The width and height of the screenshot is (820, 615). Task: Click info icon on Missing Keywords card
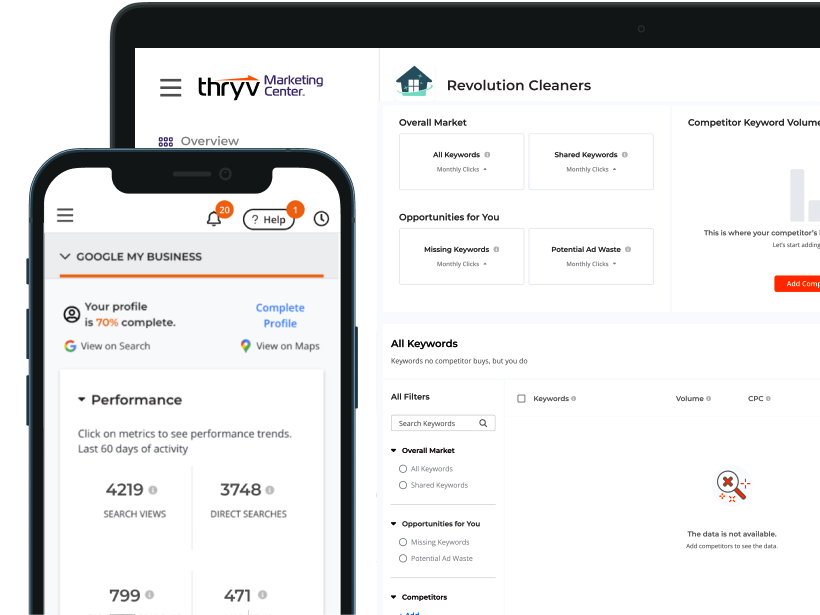pos(496,249)
